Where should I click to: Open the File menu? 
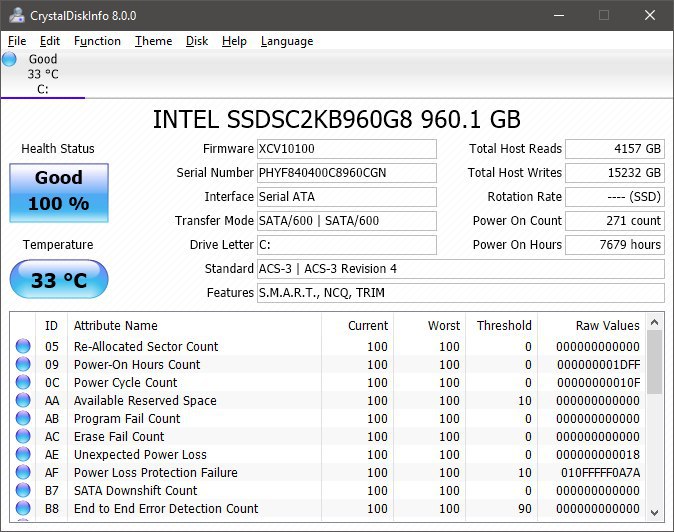pos(17,41)
